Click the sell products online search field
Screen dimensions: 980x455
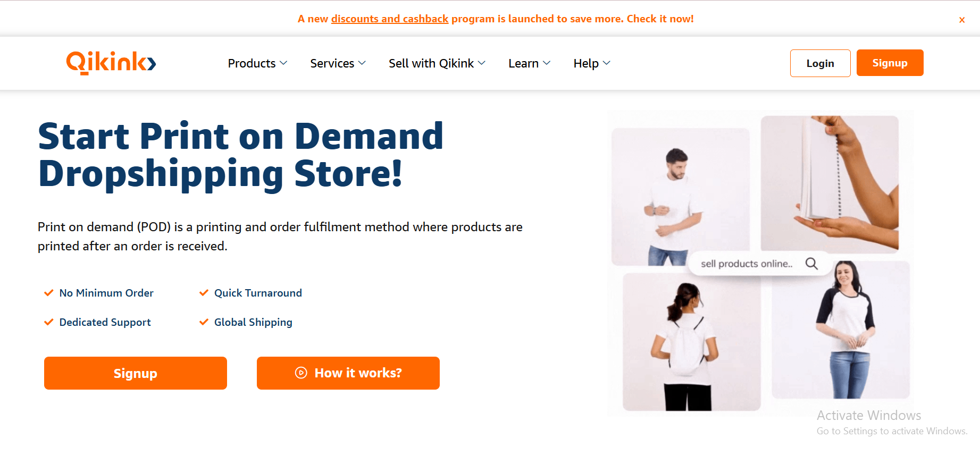click(760, 263)
